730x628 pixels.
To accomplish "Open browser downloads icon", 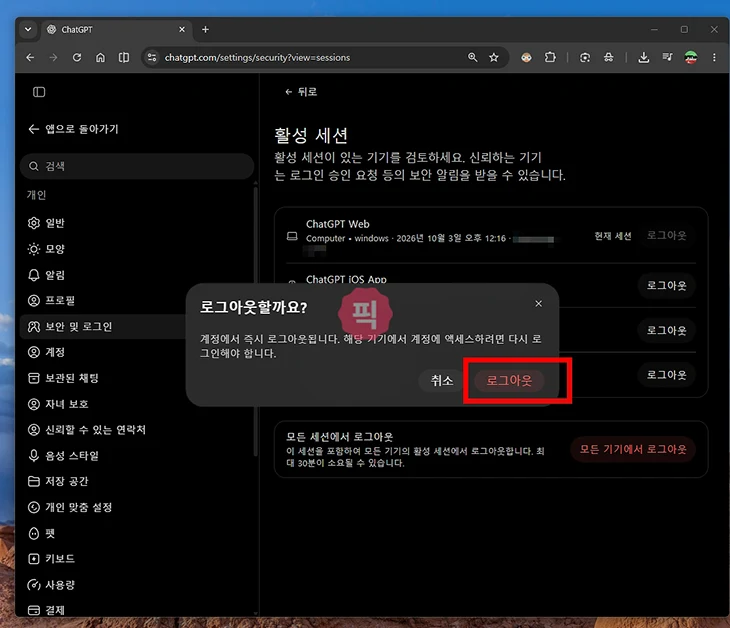I will [x=644, y=58].
